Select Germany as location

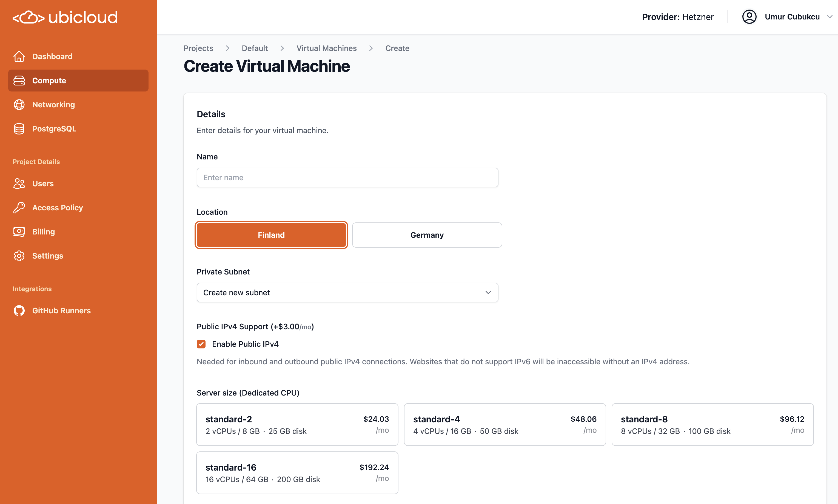point(427,235)
